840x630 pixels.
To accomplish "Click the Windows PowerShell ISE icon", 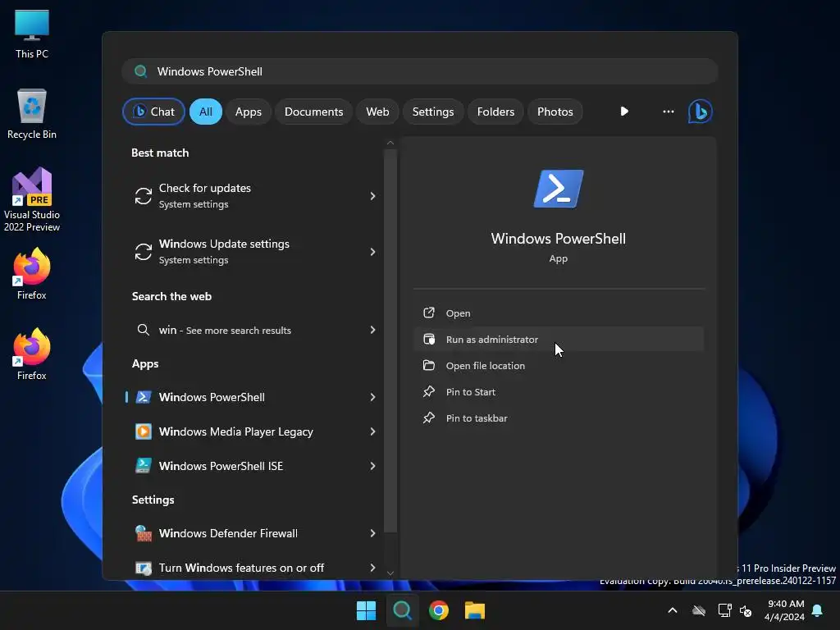I will (143, 466).
